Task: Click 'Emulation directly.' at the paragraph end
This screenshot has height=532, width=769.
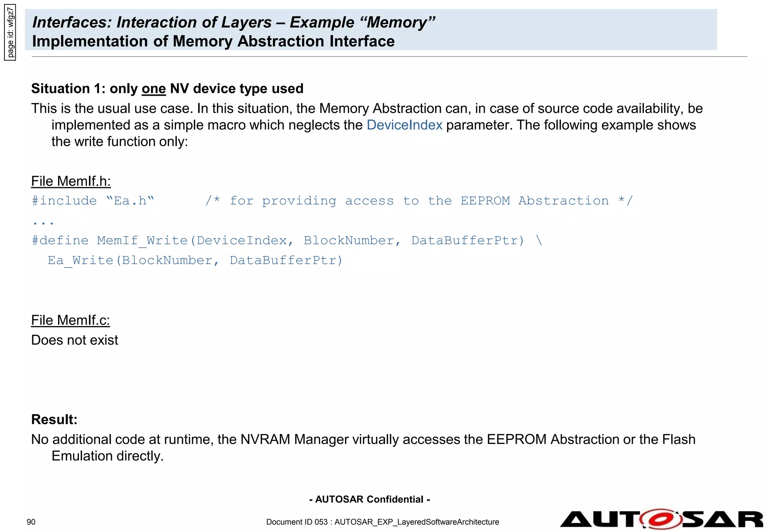Action: pos(107,456)
